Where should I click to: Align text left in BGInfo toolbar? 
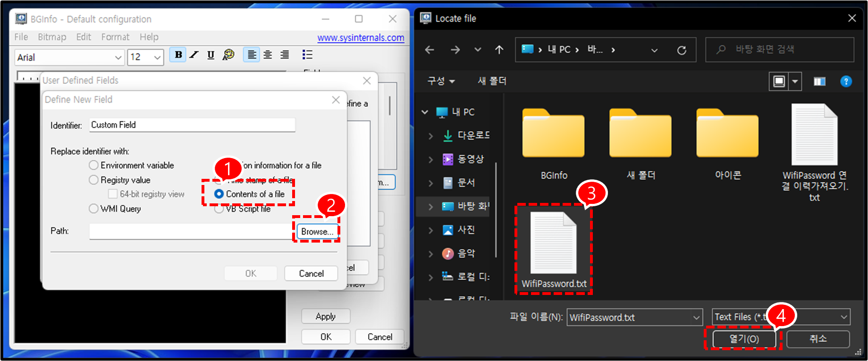tap(252, 55)
